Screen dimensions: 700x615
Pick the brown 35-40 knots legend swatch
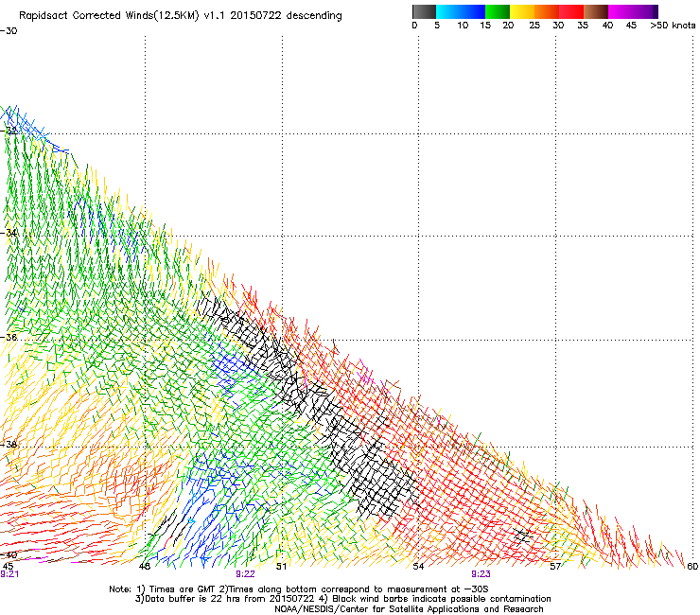click(x=596, y=11)
